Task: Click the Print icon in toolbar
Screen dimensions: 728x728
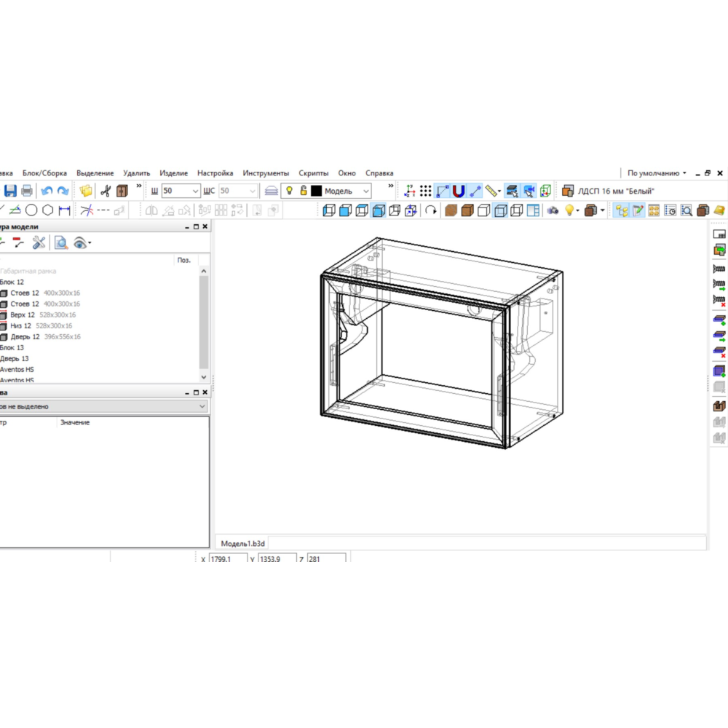Action: tap(27, 191)
